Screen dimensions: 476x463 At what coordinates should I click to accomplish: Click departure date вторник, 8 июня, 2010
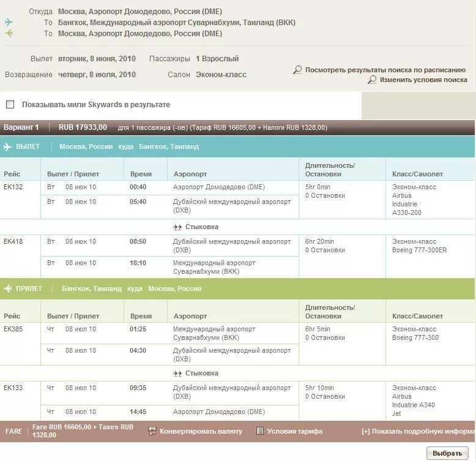pyautogui.click(x=97, y=59)
